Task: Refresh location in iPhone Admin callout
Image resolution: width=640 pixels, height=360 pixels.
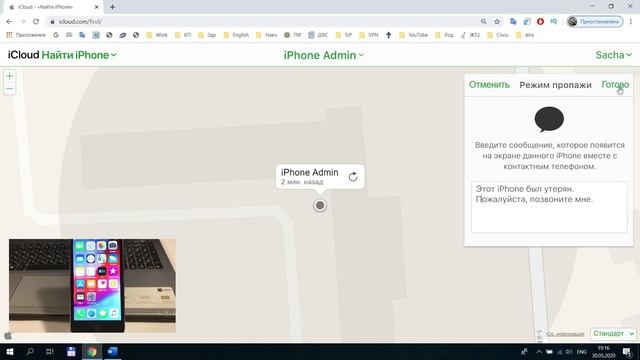Action: 353,177
